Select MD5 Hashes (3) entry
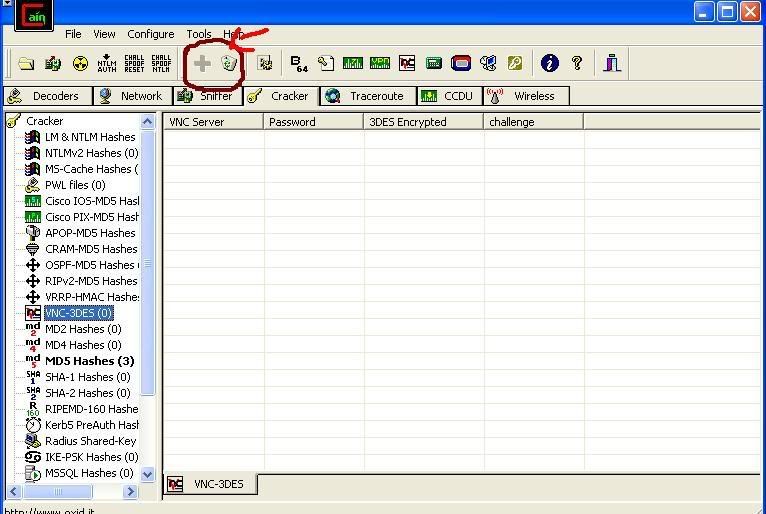 (x=89, y=361)
